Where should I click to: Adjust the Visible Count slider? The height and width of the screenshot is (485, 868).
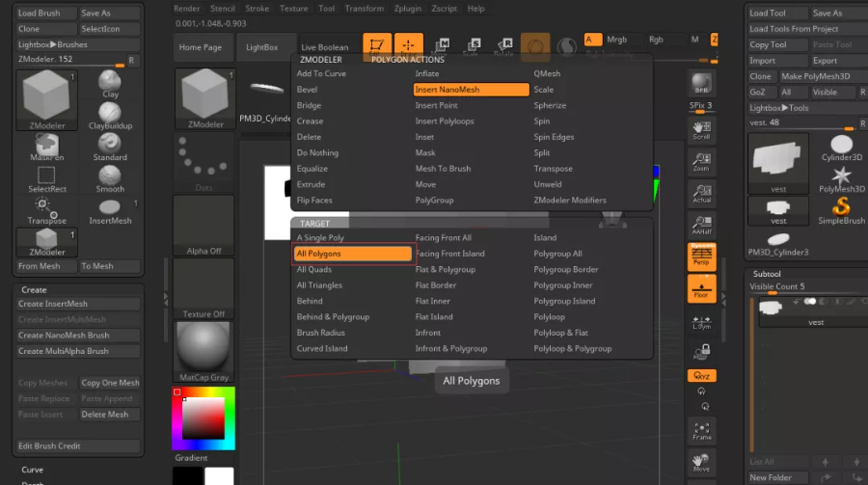click(806, 286)
